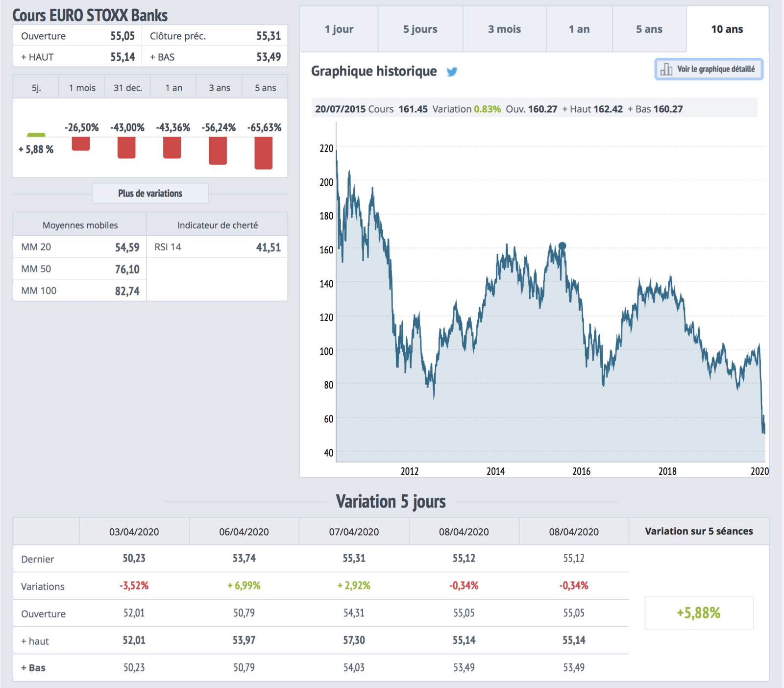Click the 2016 label on chart axis
784x688 pixels.
[x=582, y=471]
